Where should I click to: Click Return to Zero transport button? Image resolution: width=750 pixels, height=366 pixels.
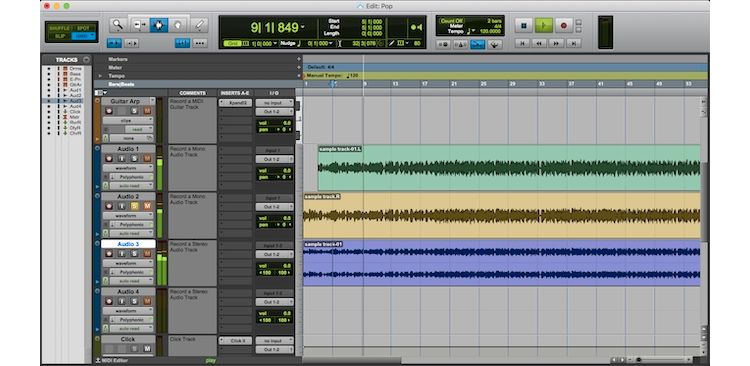(522, 43)
